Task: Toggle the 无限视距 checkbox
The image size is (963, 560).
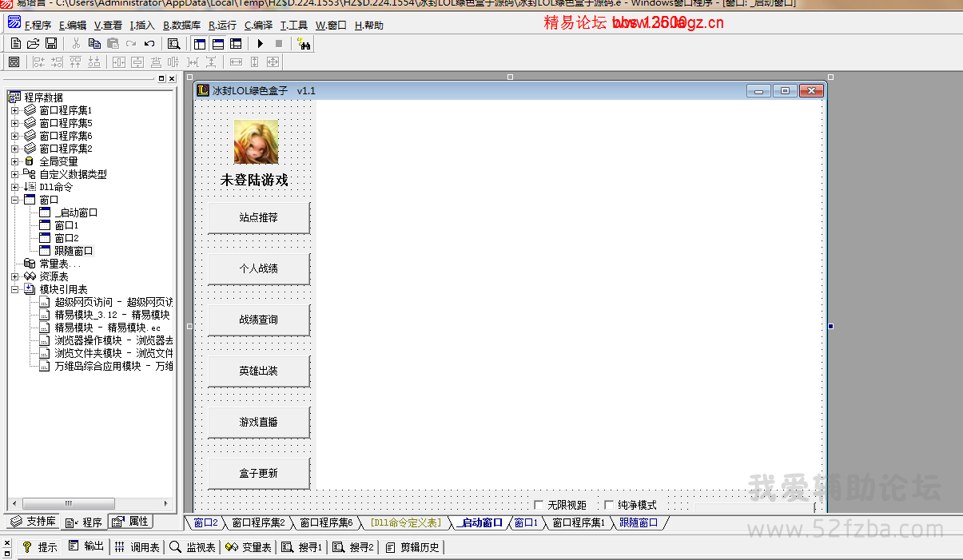Action: tap(539, 505)
